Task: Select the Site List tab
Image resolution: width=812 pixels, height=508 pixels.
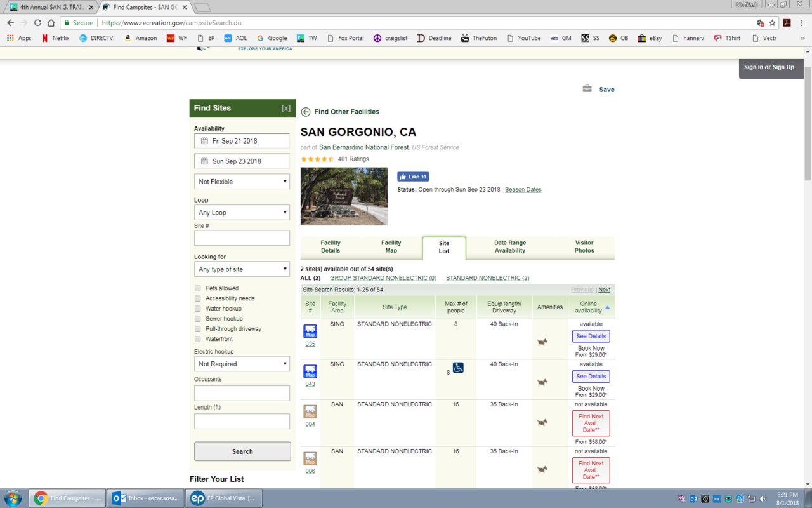Action: click(444, 247)
